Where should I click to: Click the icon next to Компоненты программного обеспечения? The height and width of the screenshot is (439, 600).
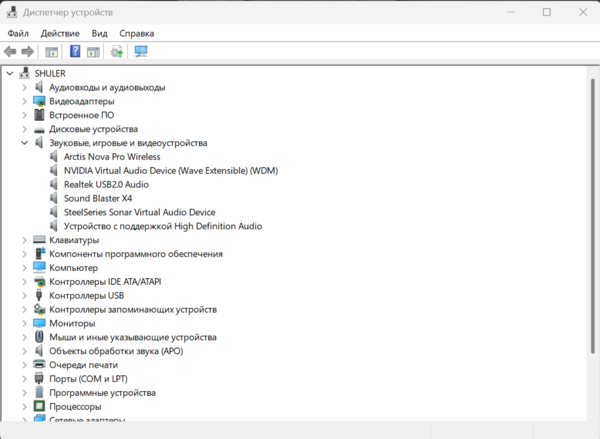(x=39, y=253)
